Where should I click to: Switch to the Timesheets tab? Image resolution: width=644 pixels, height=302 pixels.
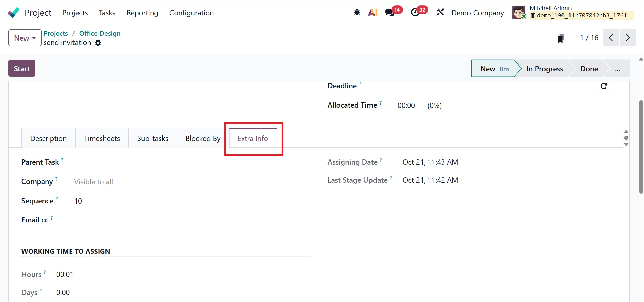(x=102, y=138)
